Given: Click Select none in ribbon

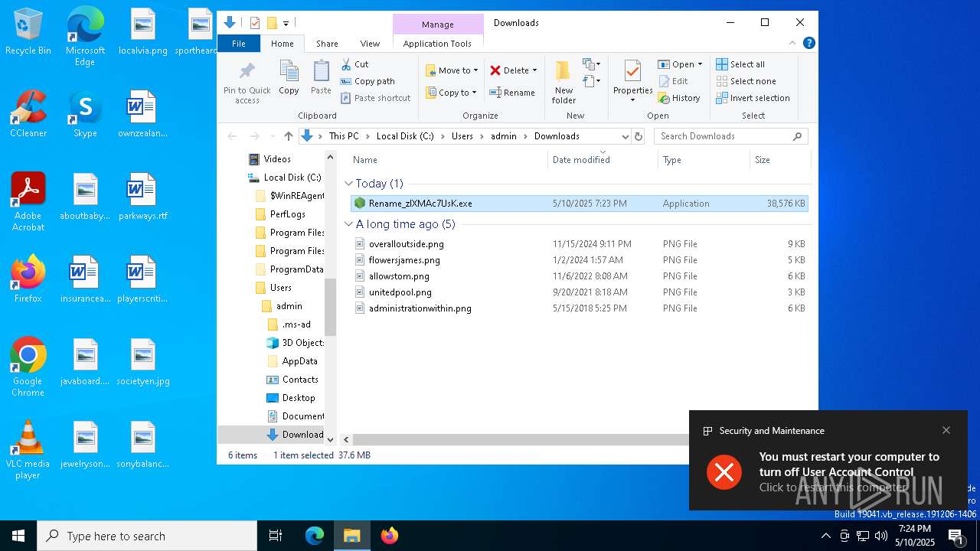Looking at the screenshot, I should 746,81.
